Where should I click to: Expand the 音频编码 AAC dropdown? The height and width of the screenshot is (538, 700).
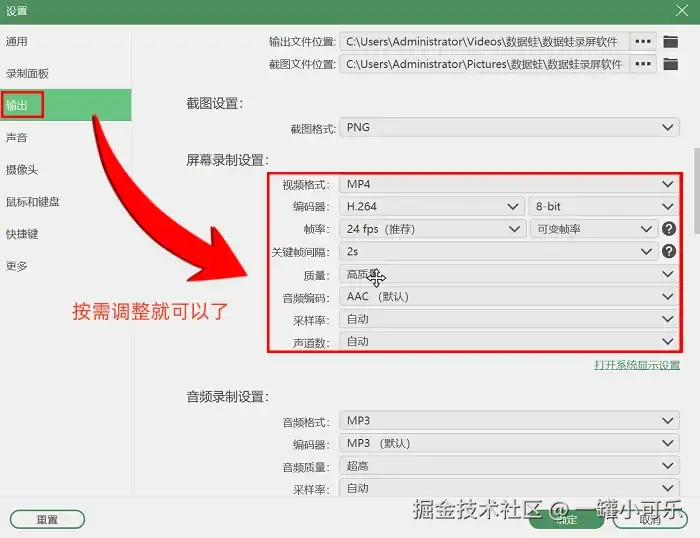[509, 296]
